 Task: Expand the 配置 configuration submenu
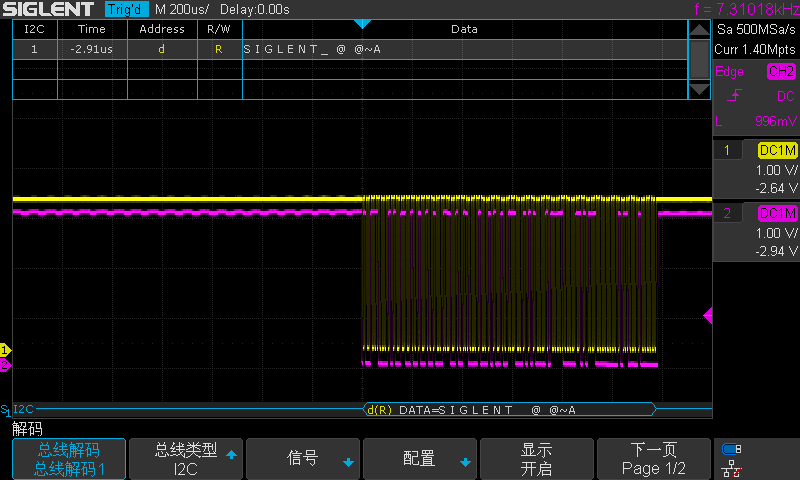[x=420, y=459]
